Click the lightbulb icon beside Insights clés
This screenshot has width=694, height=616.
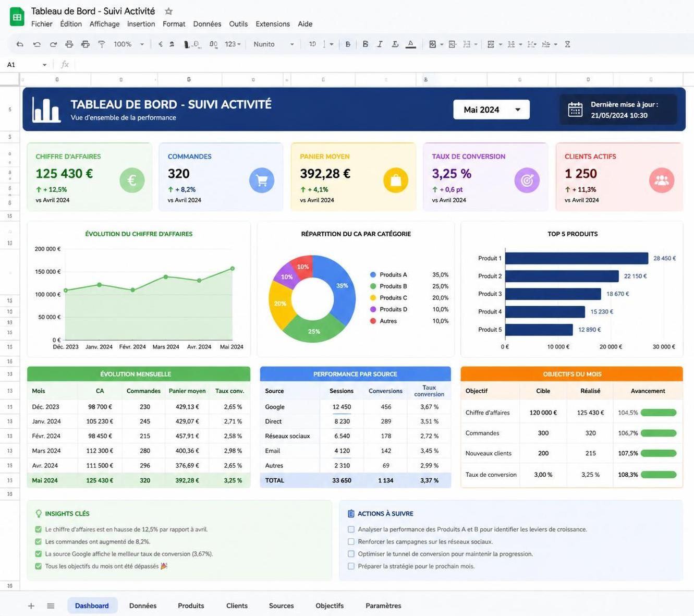click(39, 514)
